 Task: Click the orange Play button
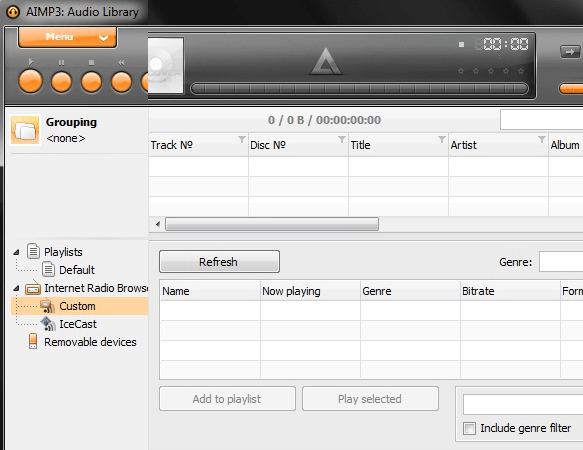point(30,81)
